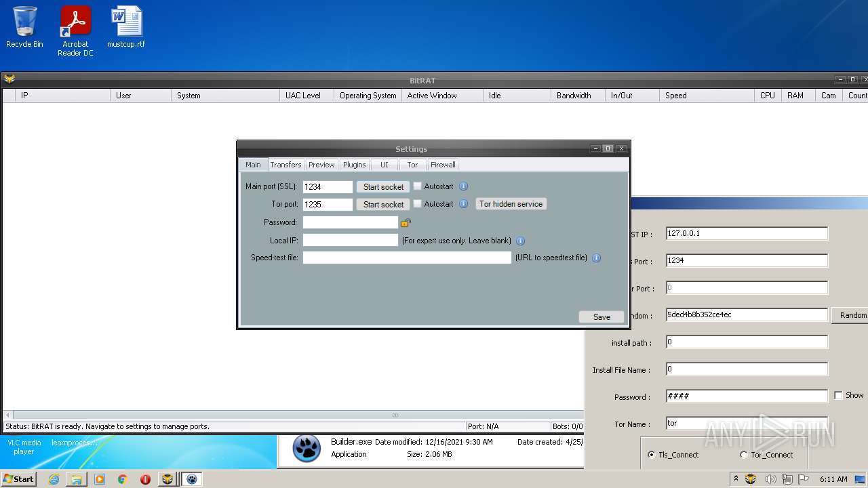Click the Install File Name field
Image resolution: width=868 pixels, height=488 pixels.
(747, 369)
